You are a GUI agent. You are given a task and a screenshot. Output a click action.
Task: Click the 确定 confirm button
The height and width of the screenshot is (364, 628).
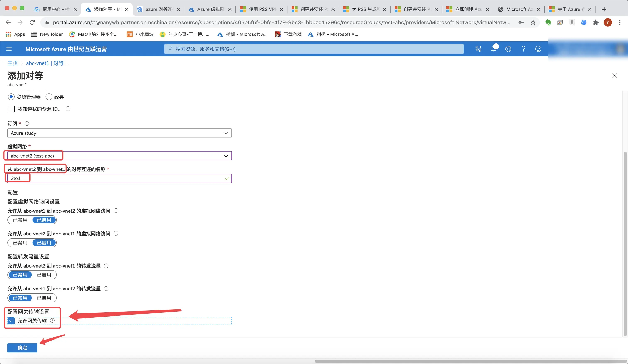[22, 348]
